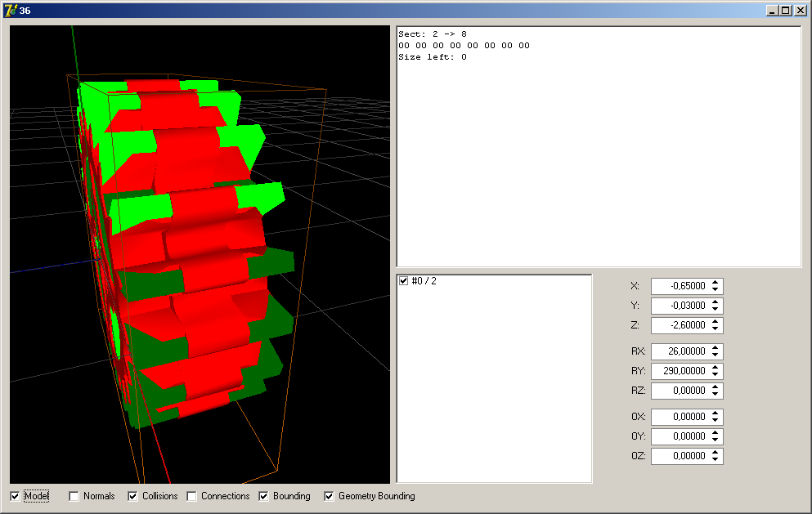Click the X position input field
Viewport: 812px width, 514px height.
click(679, 286)
